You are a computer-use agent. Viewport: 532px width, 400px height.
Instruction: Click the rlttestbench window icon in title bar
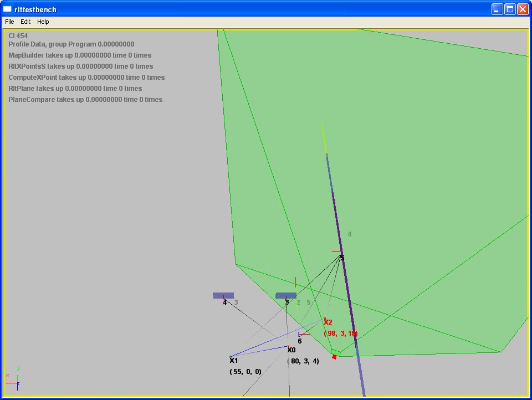click(8, 9)
